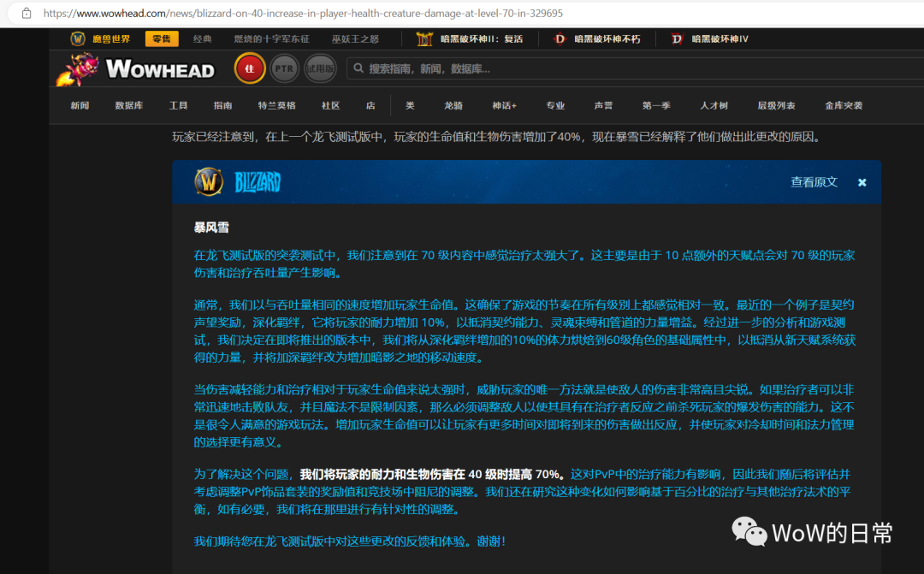Switch to the 零售 retail version
924x574 pixels.
(161, 38)
